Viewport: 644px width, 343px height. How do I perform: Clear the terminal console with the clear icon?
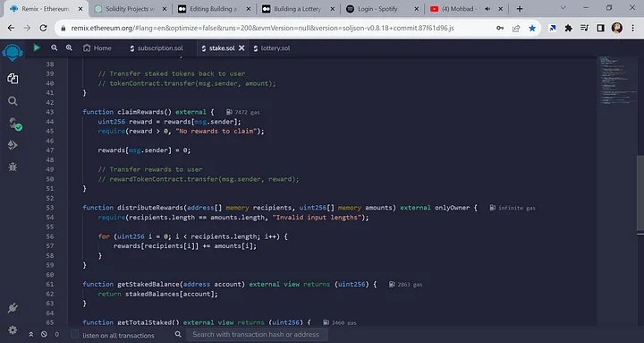pyautogui.click(x=44, y=334)
